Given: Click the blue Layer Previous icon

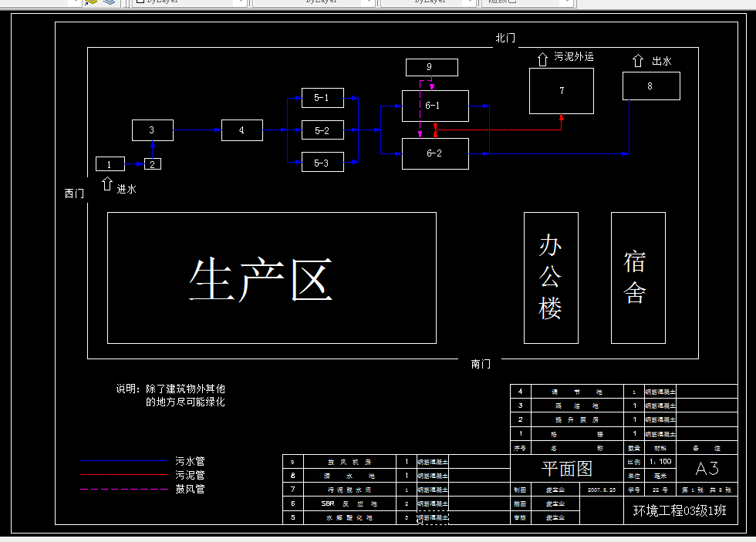Looking at the screenshot, I should pos(107,3).
